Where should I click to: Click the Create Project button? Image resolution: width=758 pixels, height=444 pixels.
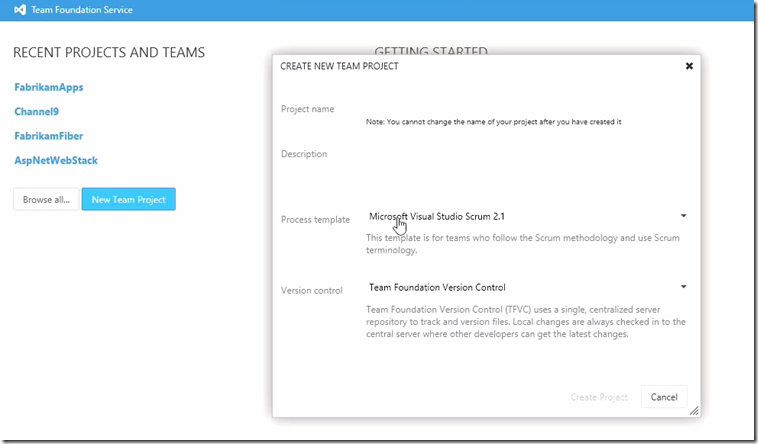(x=599, y=397)
